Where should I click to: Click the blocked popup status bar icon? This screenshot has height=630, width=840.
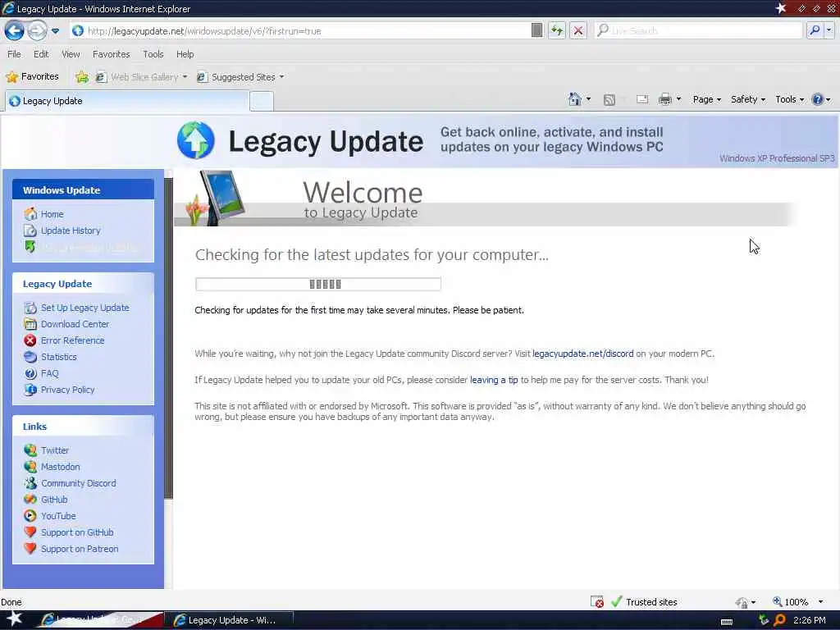tap(597, 602)
